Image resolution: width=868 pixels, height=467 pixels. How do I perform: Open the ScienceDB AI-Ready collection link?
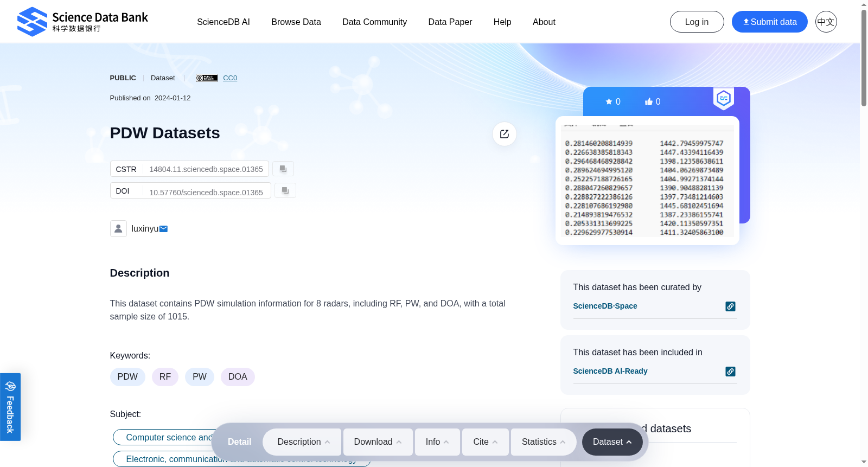tap(610, 371)
